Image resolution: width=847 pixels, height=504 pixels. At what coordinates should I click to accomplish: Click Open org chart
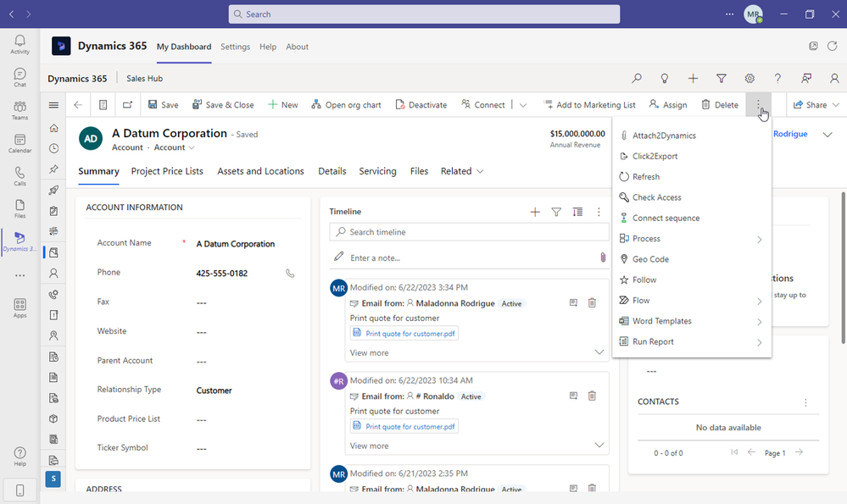346,105
